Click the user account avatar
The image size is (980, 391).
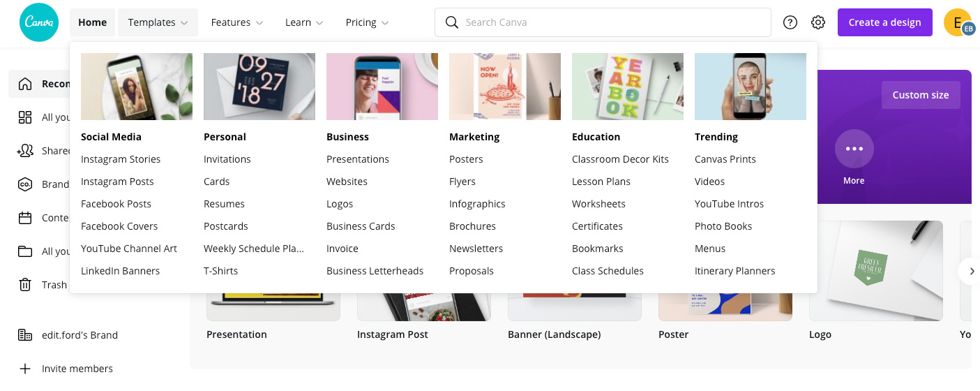point(958,22)
